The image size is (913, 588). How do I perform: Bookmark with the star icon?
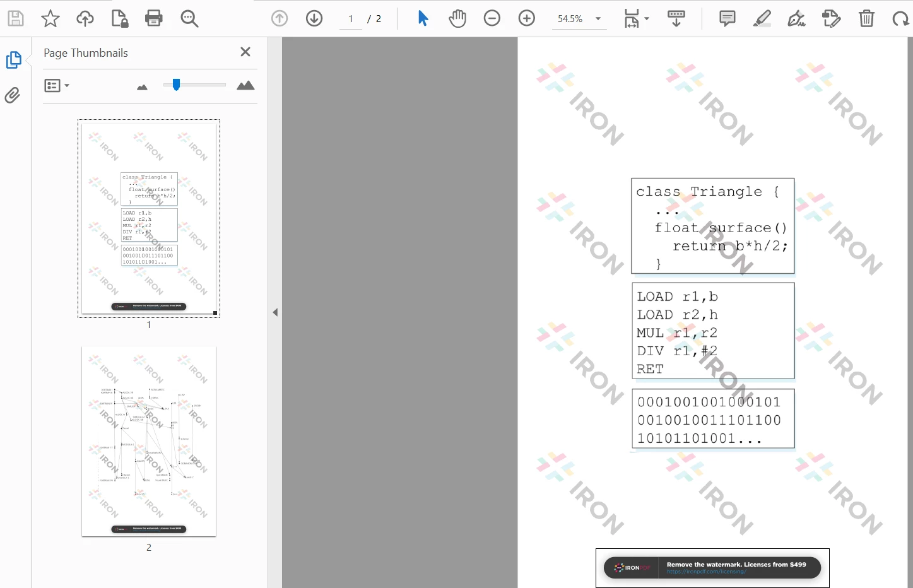pos(50,18)
